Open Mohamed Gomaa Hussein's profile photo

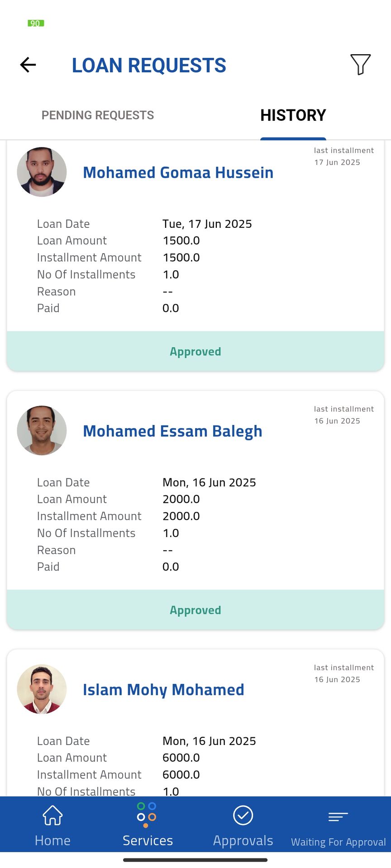pyautogui.click(x=42, y=172)
